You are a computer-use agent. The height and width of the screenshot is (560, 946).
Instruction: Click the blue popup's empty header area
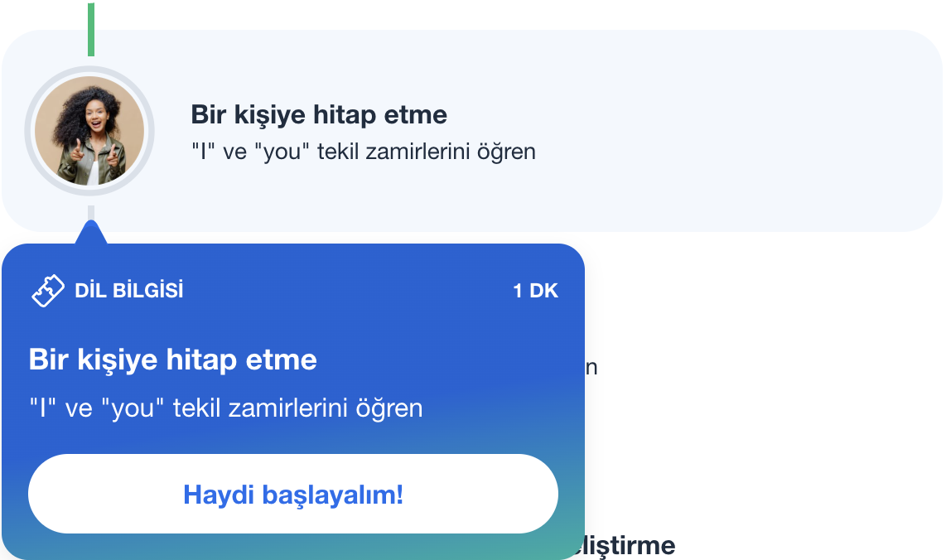347,291
